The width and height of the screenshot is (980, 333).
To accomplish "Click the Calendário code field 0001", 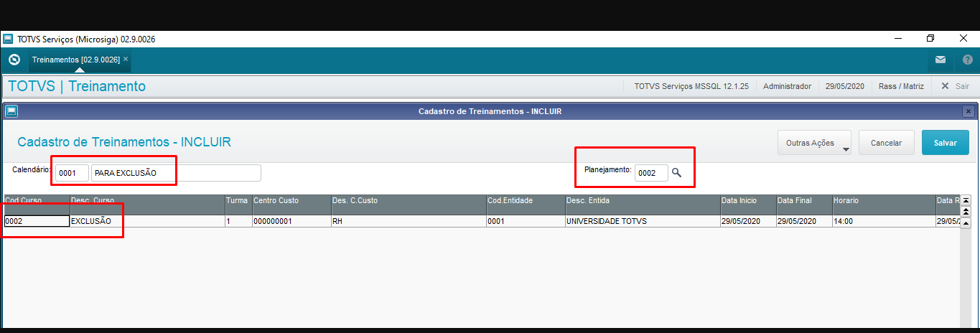I will point(72,173).
